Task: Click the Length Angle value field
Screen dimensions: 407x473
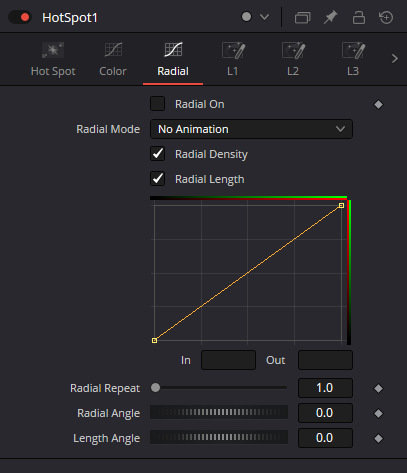Action: (325, 438)
